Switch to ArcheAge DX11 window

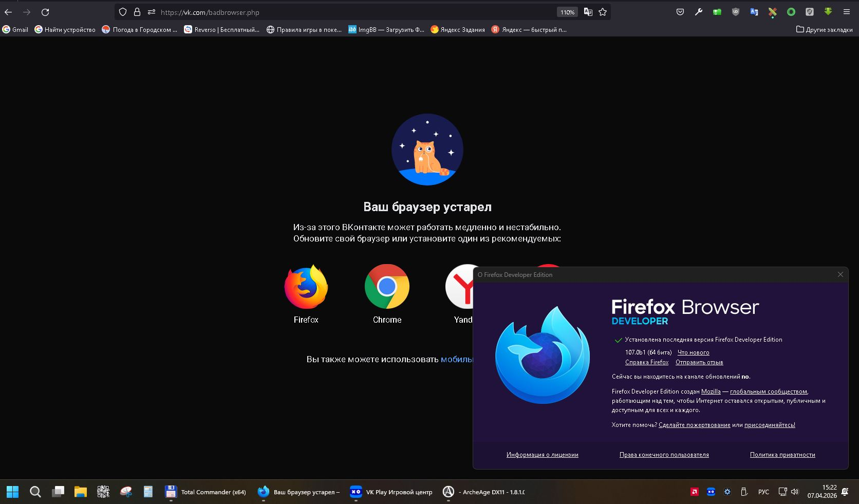(484, 492)
